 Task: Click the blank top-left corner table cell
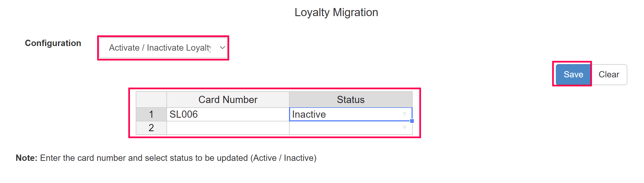[151, 100]
